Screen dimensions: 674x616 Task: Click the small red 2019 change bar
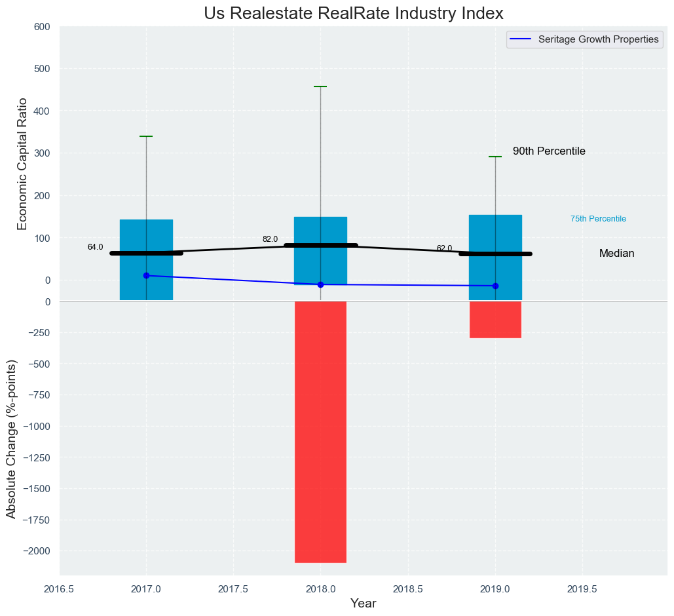(x=495, y=320)
